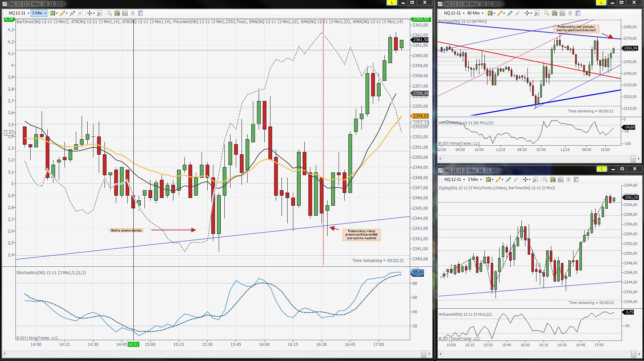Image resolution: width=644 pixels, height=361 pixels.
Task: Zoom in on the lower-right ZigZag chart
Action: click(x=508, y=179)
